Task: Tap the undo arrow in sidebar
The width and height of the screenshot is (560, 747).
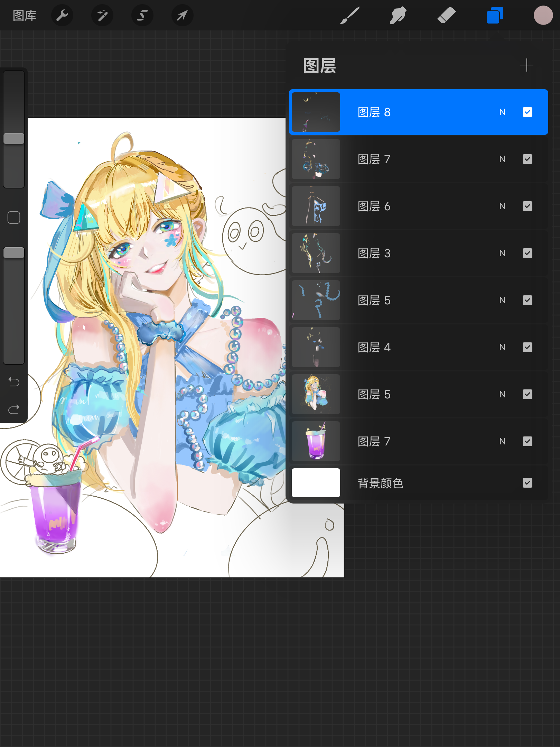Action: click(x=14, y=382)
